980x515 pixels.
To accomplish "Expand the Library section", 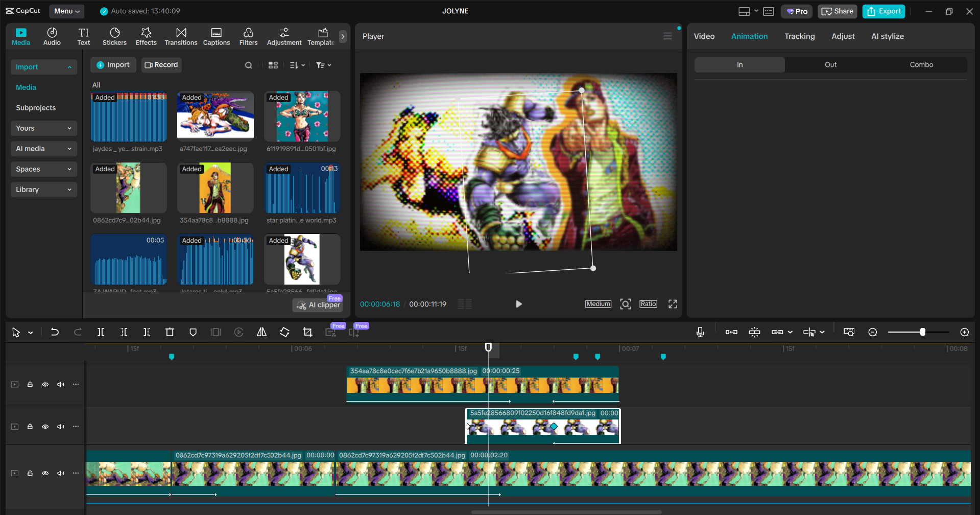I will click(x=43, y=190).
